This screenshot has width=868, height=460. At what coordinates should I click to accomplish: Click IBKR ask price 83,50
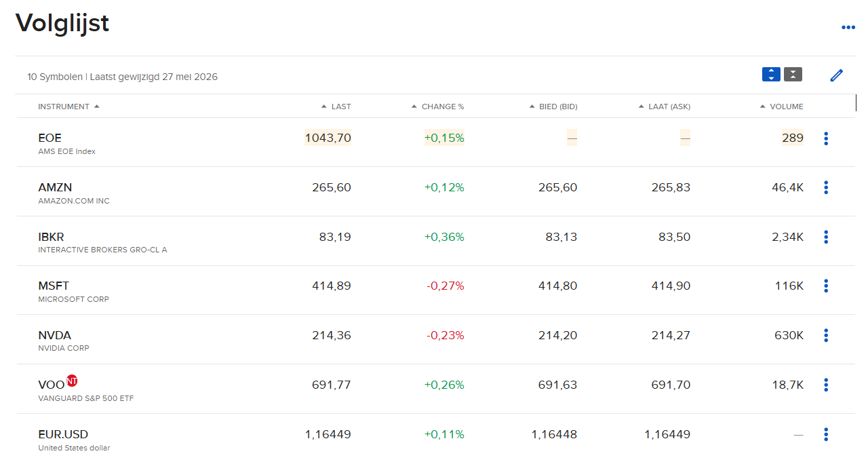coord(674,237)
